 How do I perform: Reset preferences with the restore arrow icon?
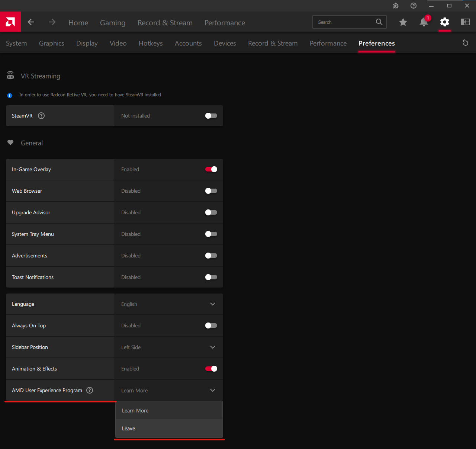(x=465, y=43)
